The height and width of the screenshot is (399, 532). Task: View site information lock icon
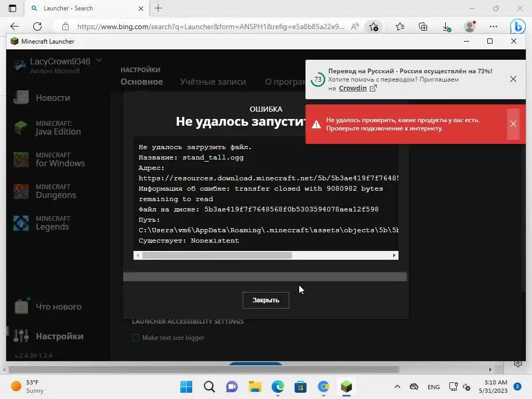[x=65, y=26]
